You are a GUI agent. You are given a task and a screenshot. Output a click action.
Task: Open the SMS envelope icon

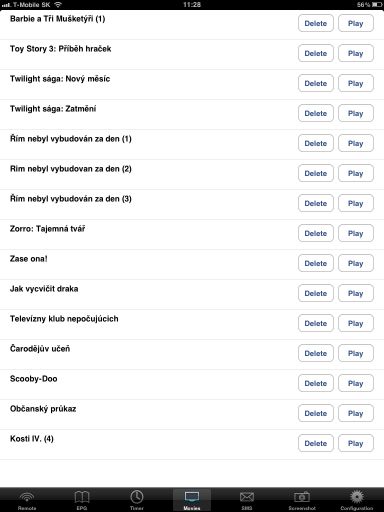coord(247,499)
